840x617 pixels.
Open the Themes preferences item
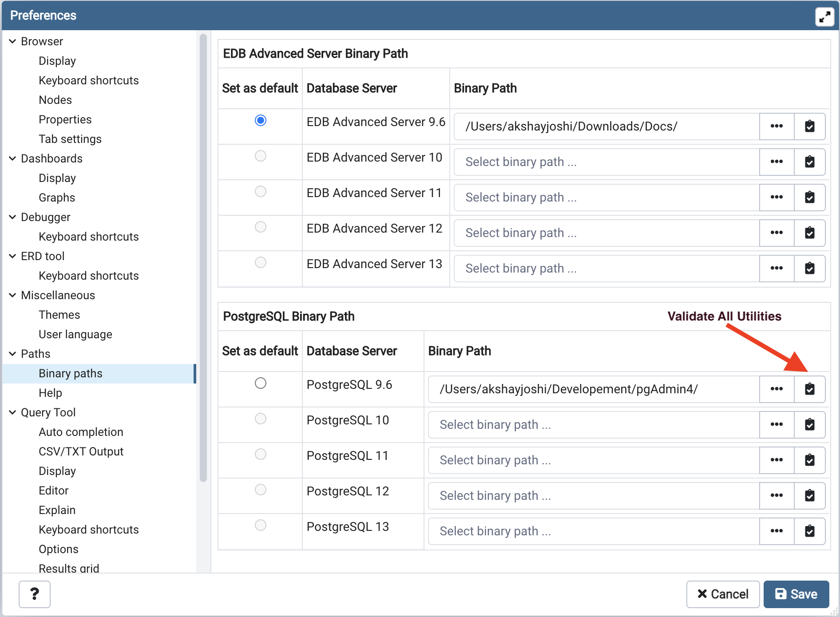pyautogui.click(x=59, y=315)
